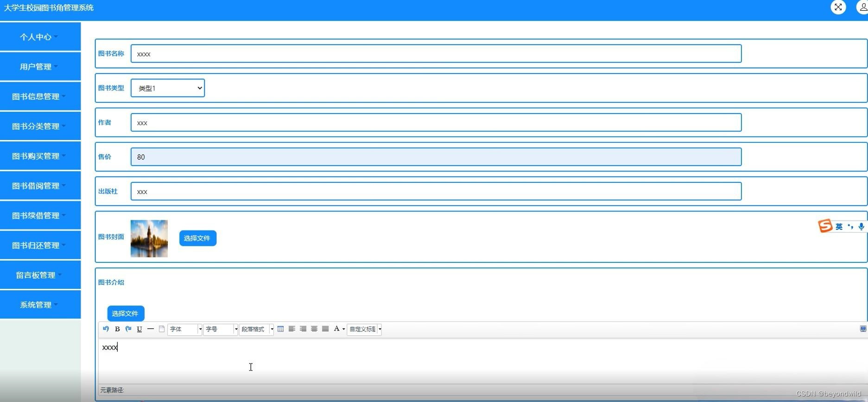The height and width of the screenshot is (402, 868).
Task: Expand the 留言板管理 sidebar menu
Action: [40, 275]
